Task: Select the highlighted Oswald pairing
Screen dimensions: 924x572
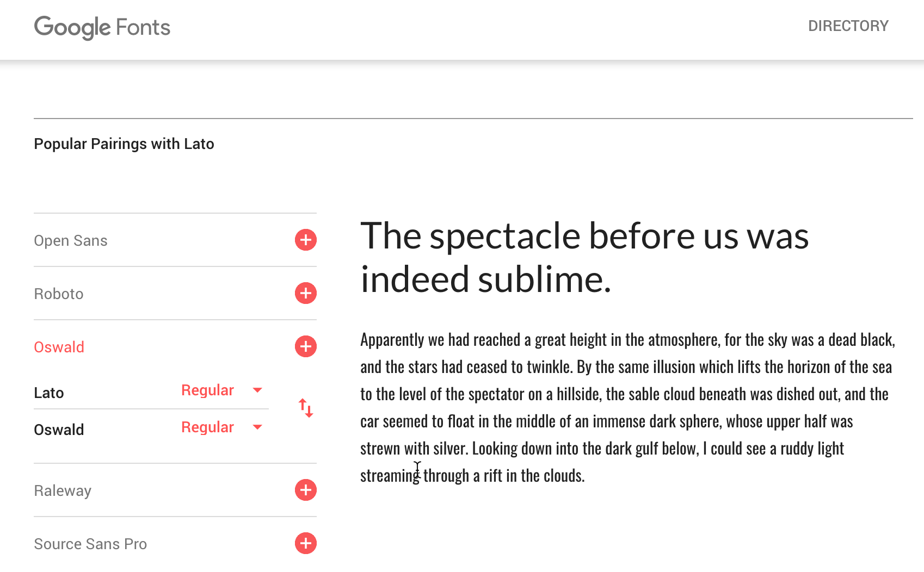Action: coord(59,347)
